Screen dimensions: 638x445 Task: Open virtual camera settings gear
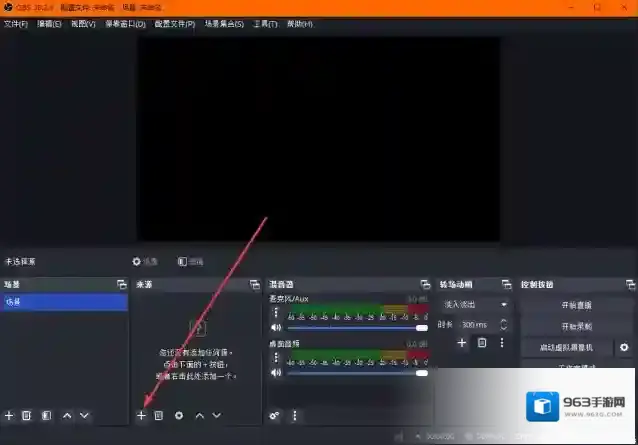tap(624, 347)
